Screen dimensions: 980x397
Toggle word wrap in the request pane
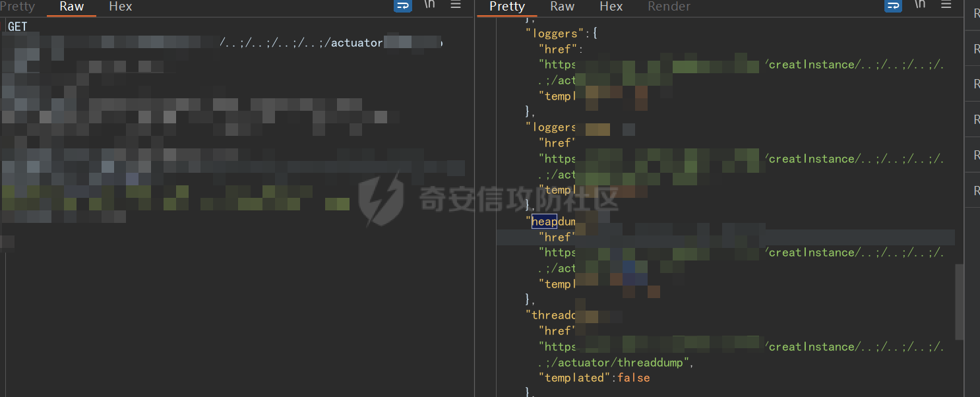click(x=402, y=6)
